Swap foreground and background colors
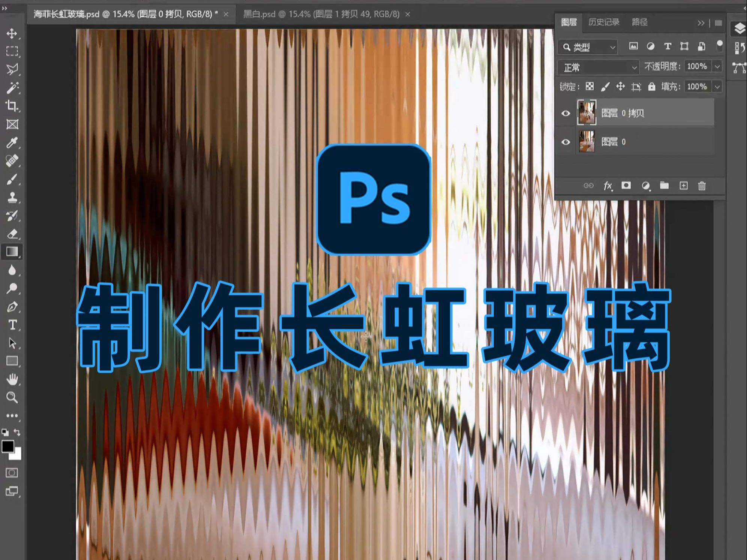747x560 pixels. coord(17,432)
